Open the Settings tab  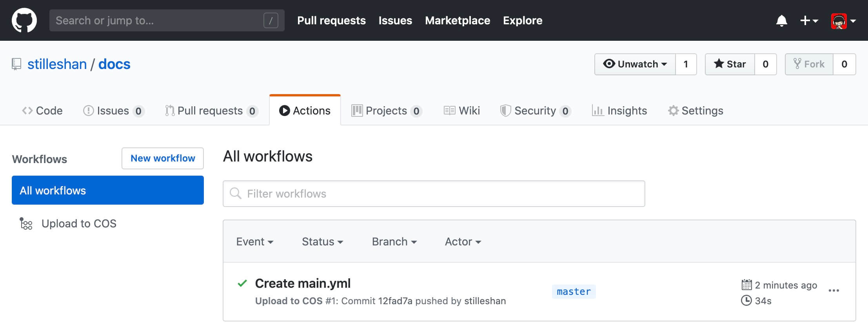point(695,111)
